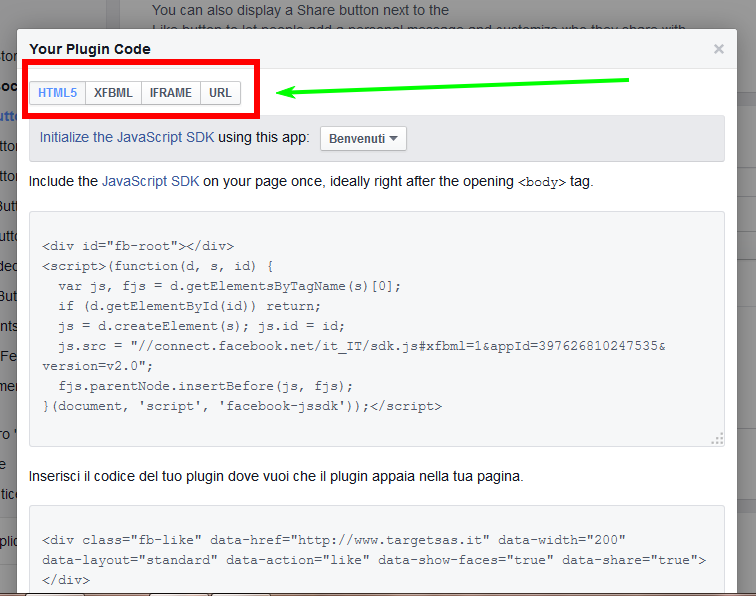Click the Your Plugin Code title
756x596 pixels.
[x=90, y=48]
